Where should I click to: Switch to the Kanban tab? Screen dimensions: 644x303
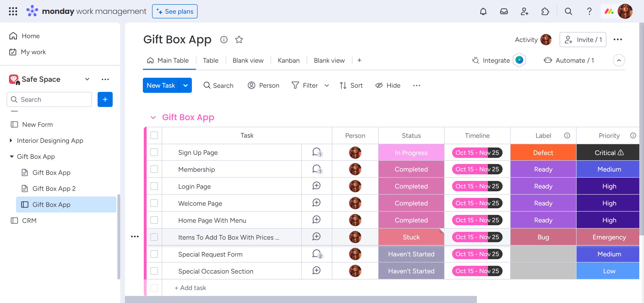point(289,61)
